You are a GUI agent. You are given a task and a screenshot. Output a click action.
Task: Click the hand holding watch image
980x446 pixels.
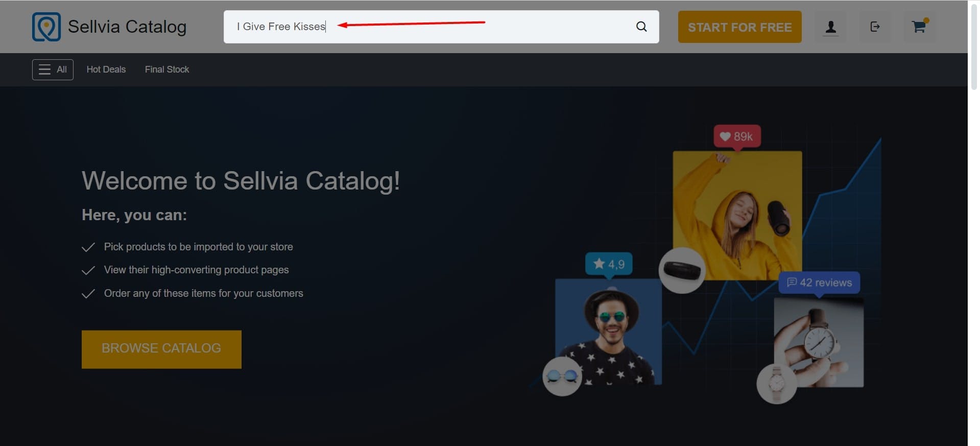click(819, 342)
